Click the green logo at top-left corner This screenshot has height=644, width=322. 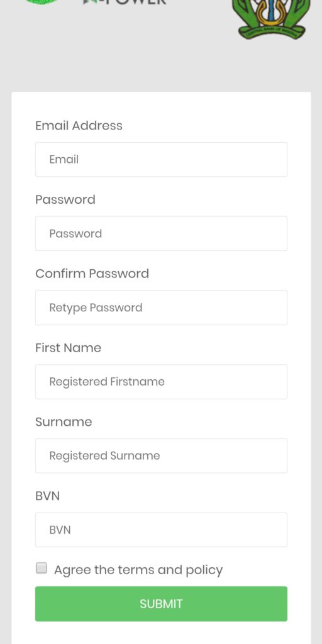(41, 2)
